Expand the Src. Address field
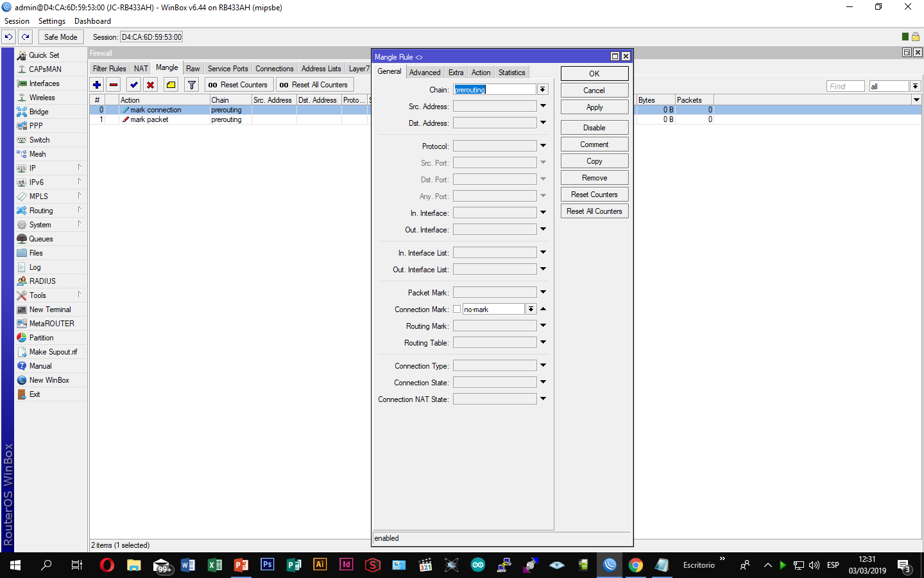Viewport: 924px width, 578px height. coord(543,106)
